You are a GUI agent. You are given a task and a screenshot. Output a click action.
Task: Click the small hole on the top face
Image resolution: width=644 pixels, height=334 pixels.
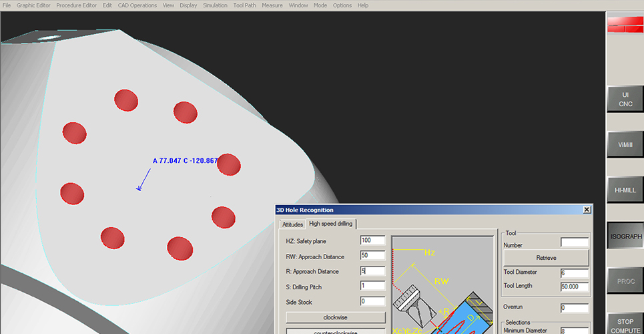[x=49, y=37]
